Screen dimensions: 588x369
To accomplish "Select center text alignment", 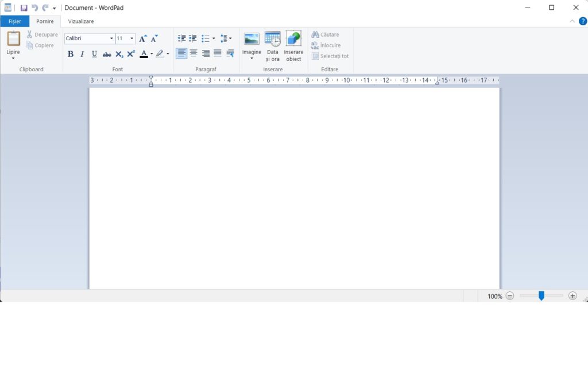I will (194, 53).
